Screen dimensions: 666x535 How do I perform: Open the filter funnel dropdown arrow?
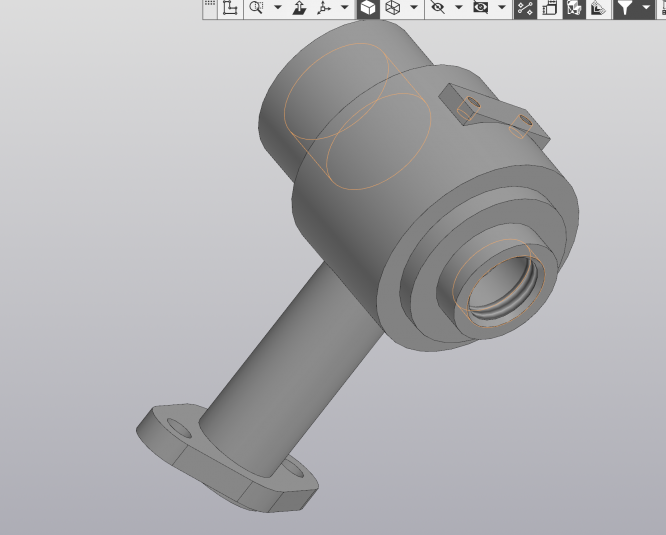pyautogui.click(x=646, y=8)
